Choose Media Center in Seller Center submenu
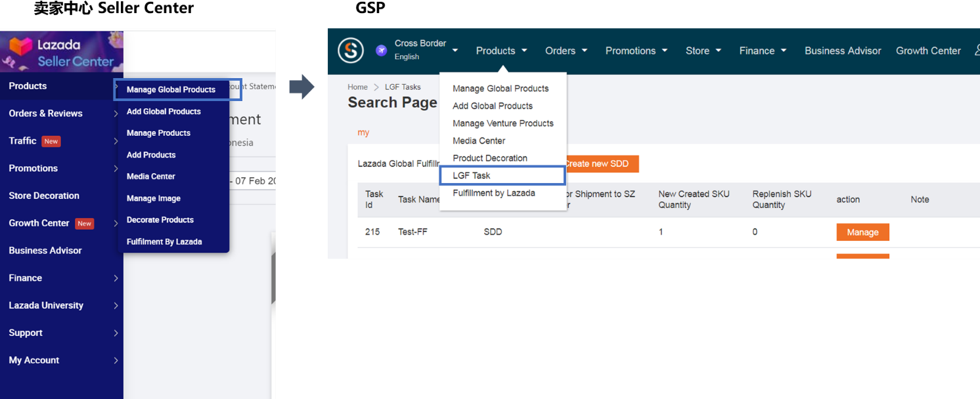Viewport: 980px width, 399px height. click(151, 177)
